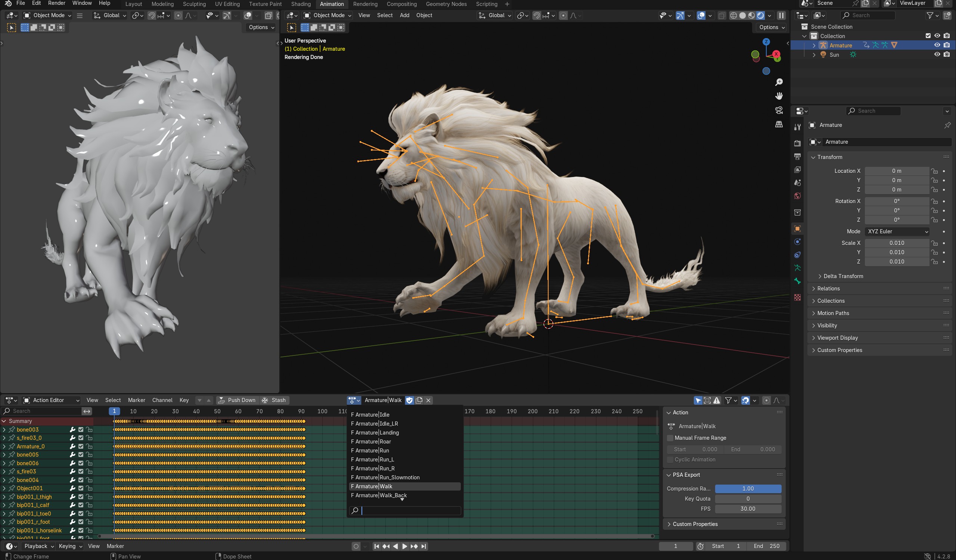Click the hand pan view icon

779,96
